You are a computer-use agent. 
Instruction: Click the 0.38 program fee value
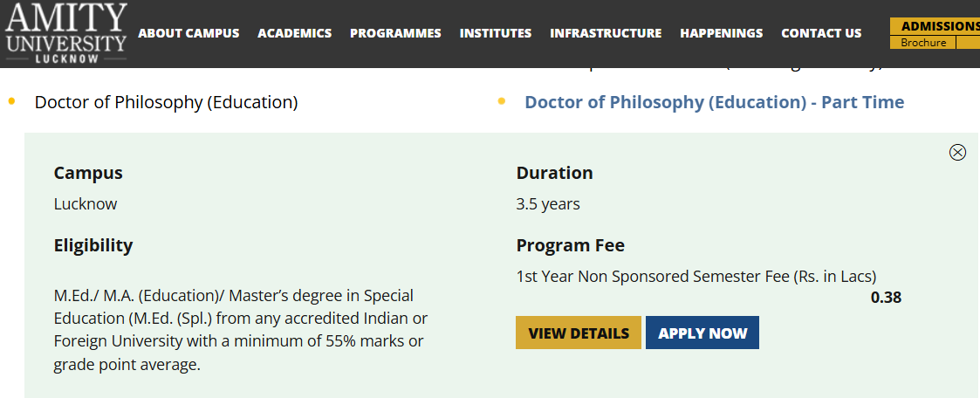coord(886,298)
